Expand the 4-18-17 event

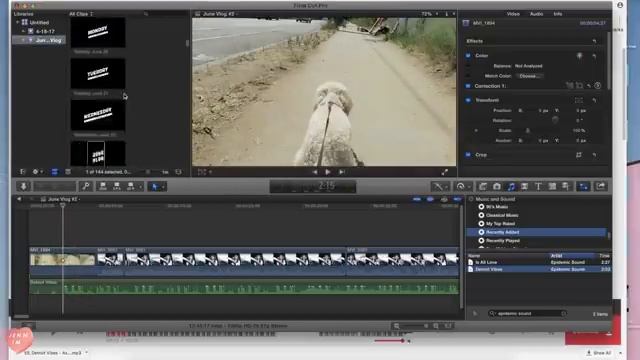(x=23, y=31)
